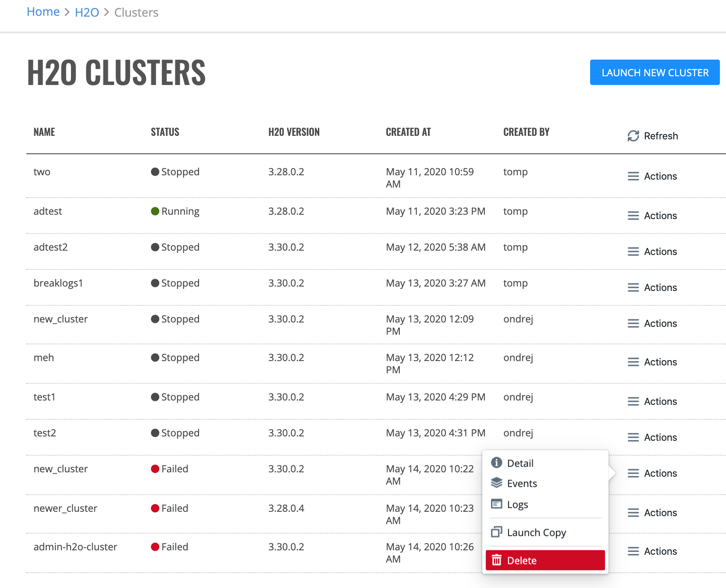The width and height of the screenshot is (726, 588).
Task: Click the red Failed status dot for newer_cluster
Action: 155,508
